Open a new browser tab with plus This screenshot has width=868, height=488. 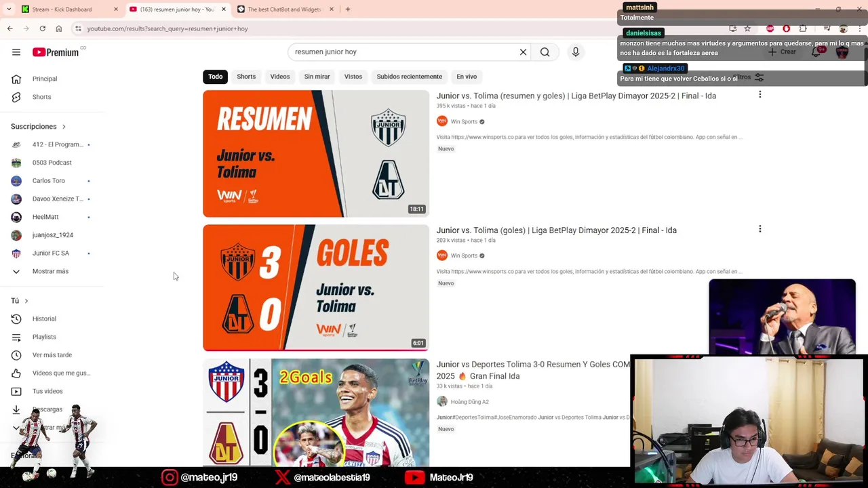click(347, 9)
